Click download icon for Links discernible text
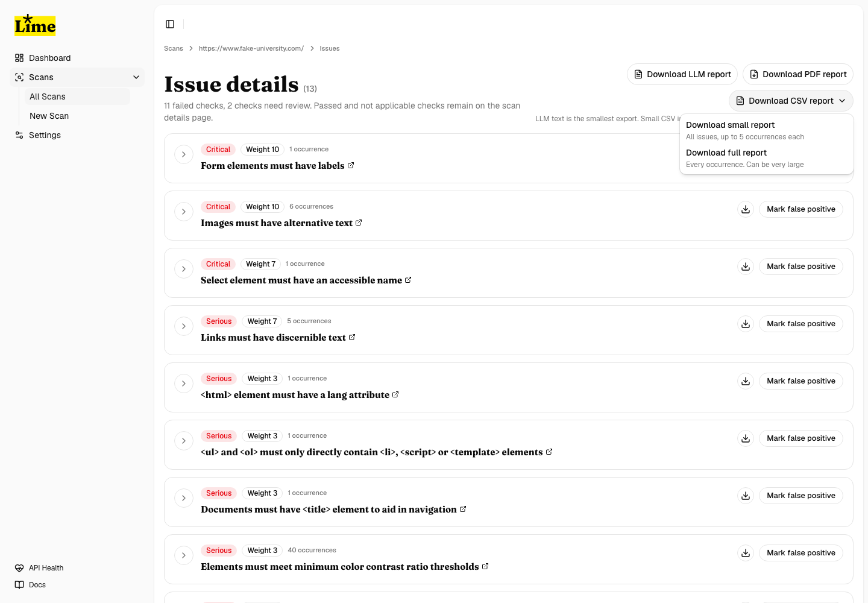 (746, 324)
